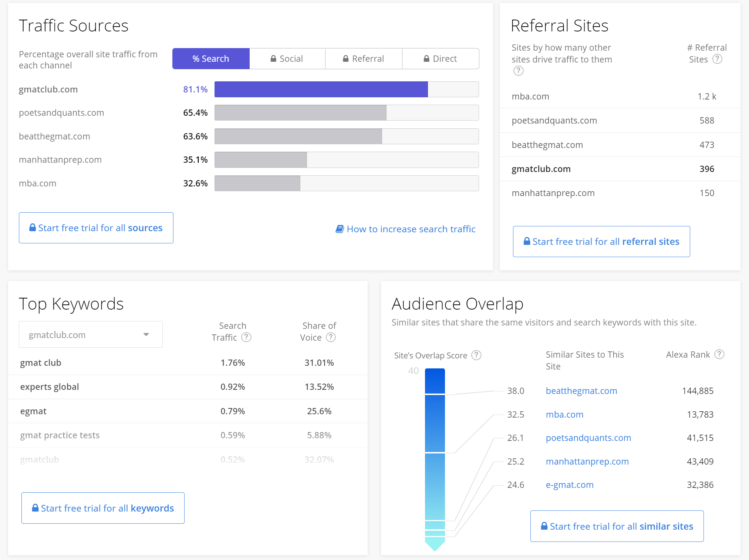
Task: Click Start free trial for all sources
Action: click(x=96, y=228)
